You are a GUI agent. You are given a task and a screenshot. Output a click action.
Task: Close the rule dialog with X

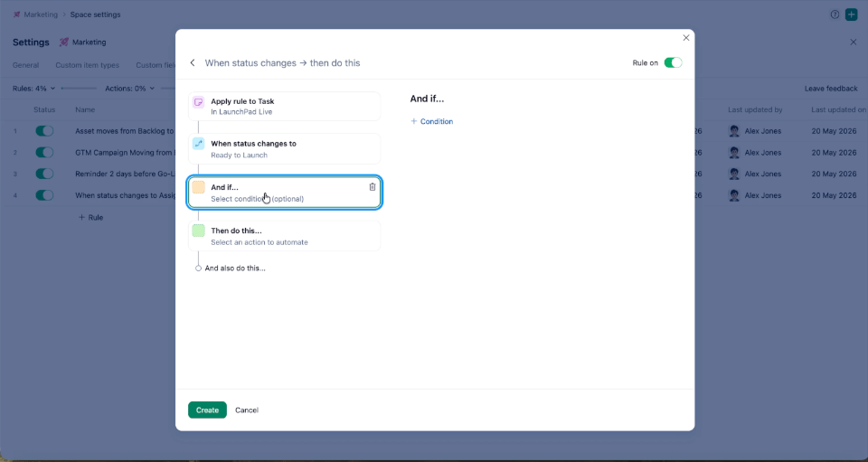686,38
